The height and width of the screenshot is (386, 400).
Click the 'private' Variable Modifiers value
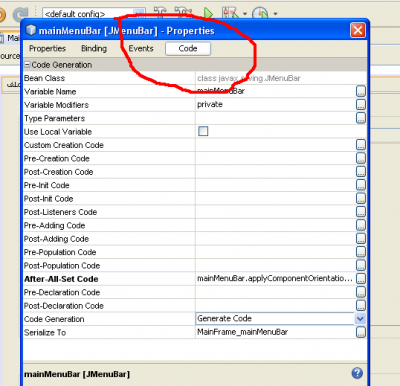click(210, 105)
